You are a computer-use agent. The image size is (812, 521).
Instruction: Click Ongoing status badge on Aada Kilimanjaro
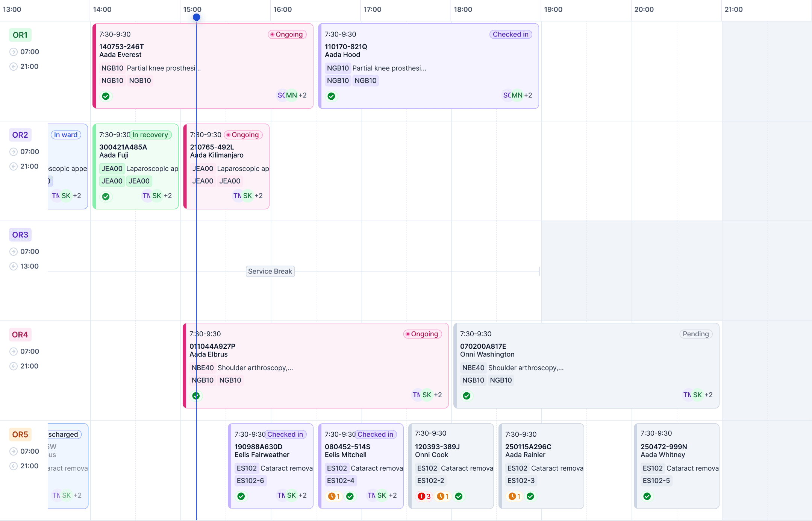click(243, 135)
